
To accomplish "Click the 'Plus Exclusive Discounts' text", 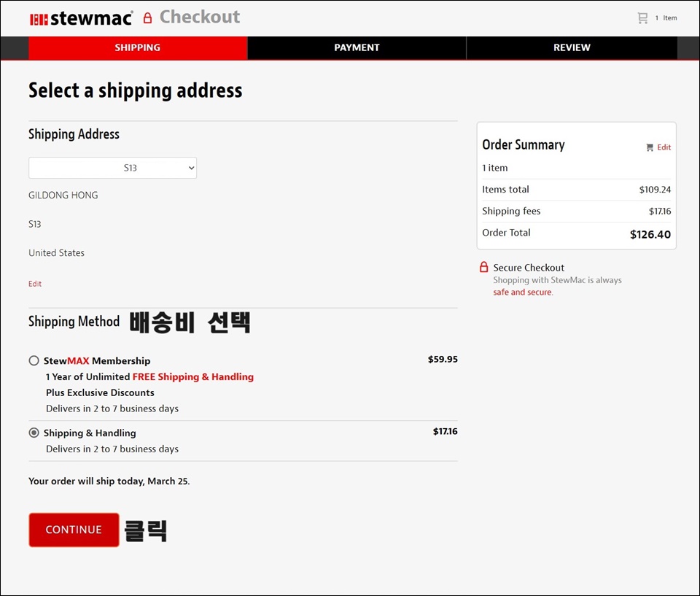I will [x=100, y=392].
